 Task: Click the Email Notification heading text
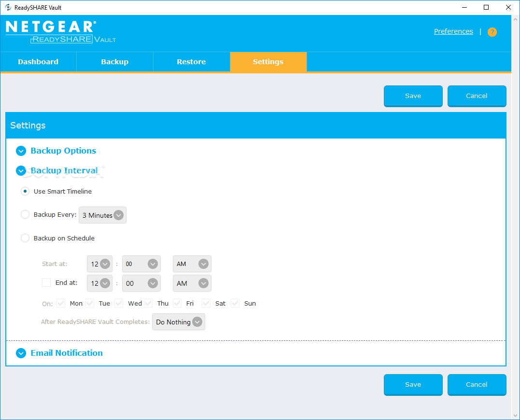(x=67, y=353)
